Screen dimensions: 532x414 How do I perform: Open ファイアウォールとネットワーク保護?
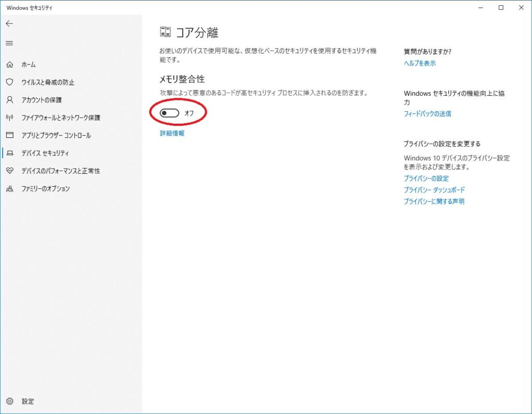pos(61,118)
